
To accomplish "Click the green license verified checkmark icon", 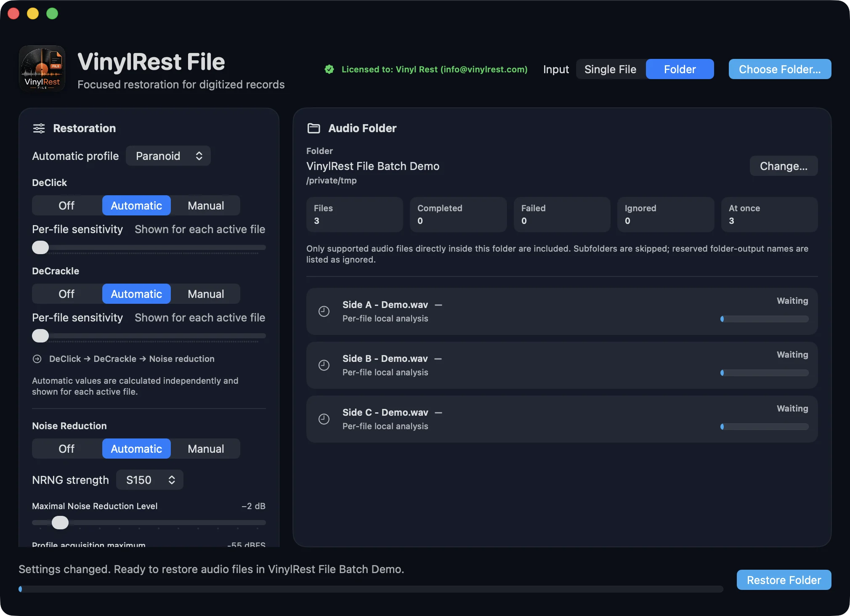I will click(x=329, y=69).
